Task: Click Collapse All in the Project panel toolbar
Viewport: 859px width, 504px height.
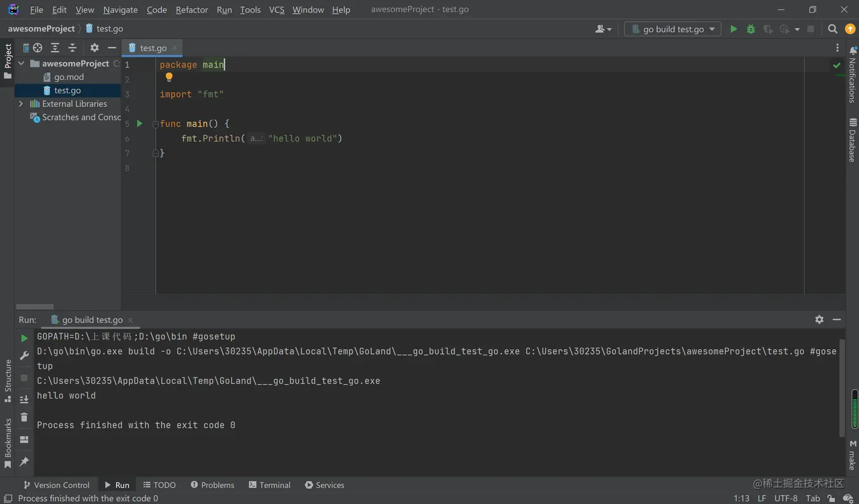Action: [x=72, y=48]
